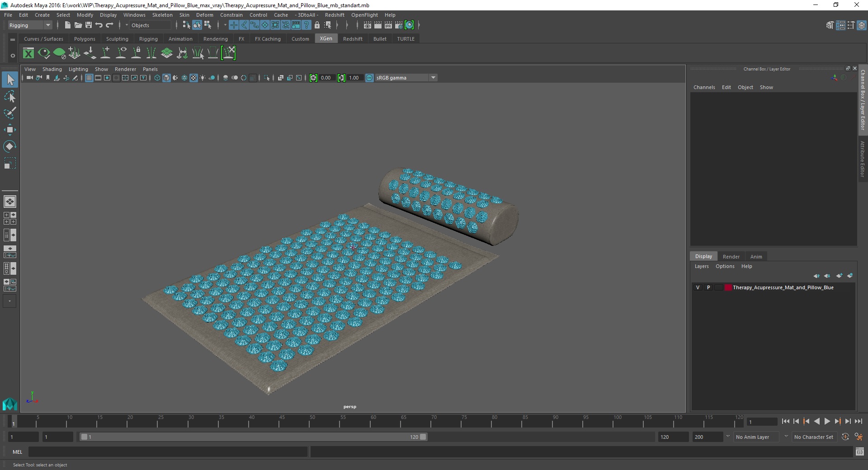
Task: Open the Channels menu in Channel Box
Action: (x=704, y=87)
